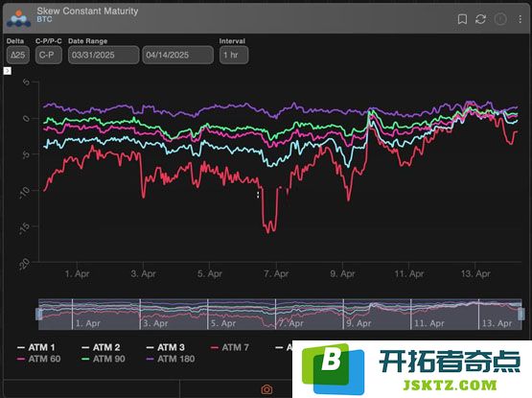Click the bookmark icon in header

coord(462,19)
